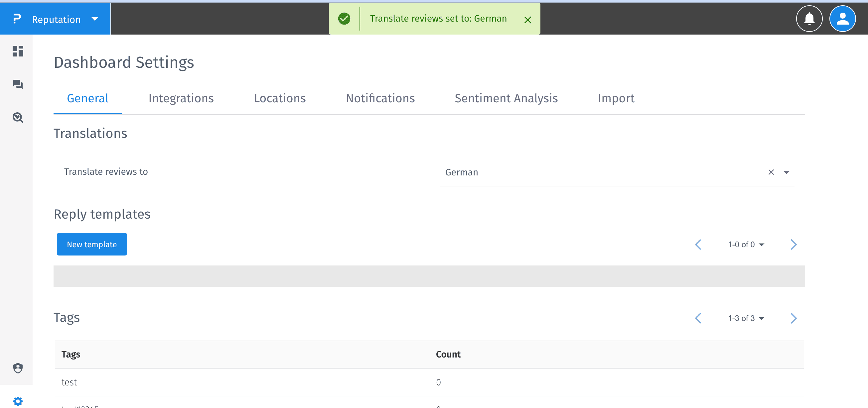The height and width of the screenshot is (408, 868).
Task: Go to previous page of reply templates
Action: point(698,245)
